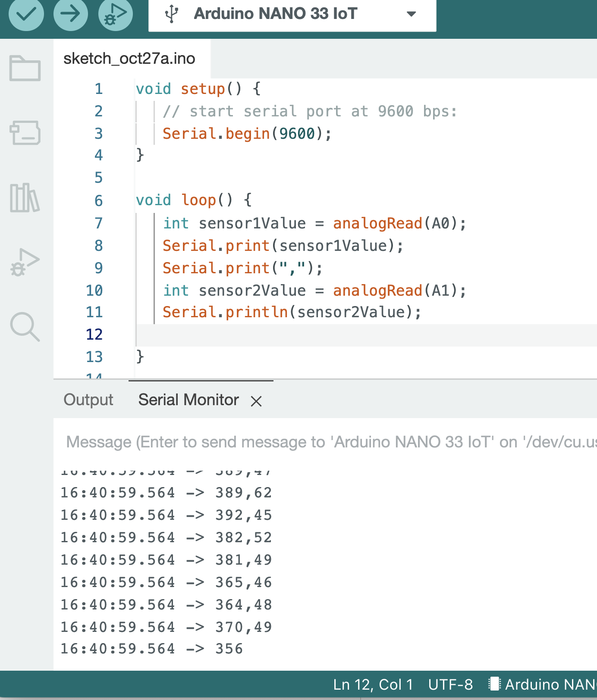Click line number 13 in the gutter
The width and height of the screenshot is (597, 700).
tap(94, 357)
